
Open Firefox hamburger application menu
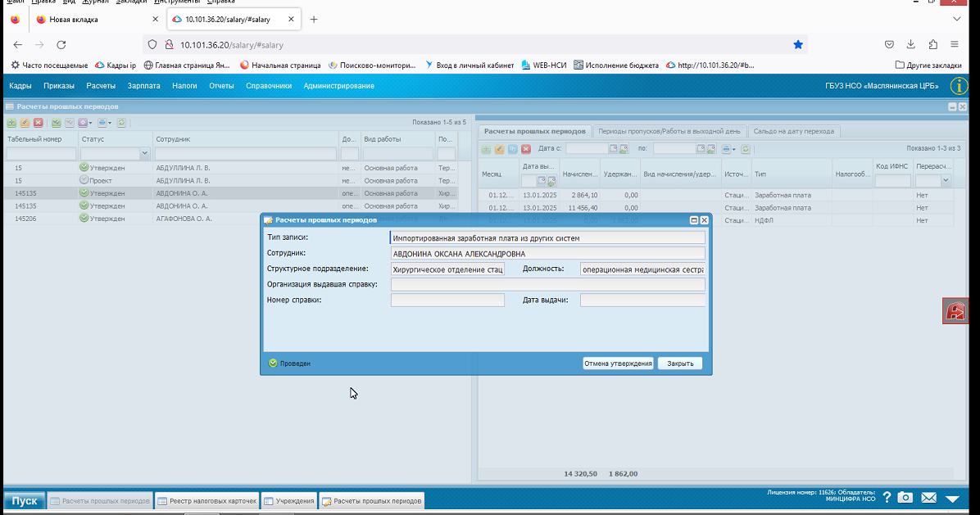click(955, 45)
